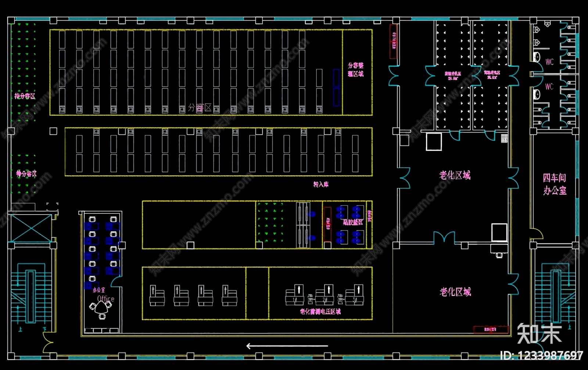Click the red labeled box in the lower aging room
Screen dimensions: 588x370
(x=491, y=329)
